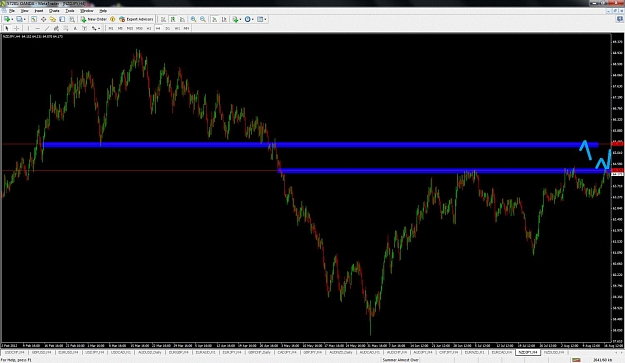Screen dimensions: 625x363
Task: Switch timeframe to MN
Action: point(186,28)
